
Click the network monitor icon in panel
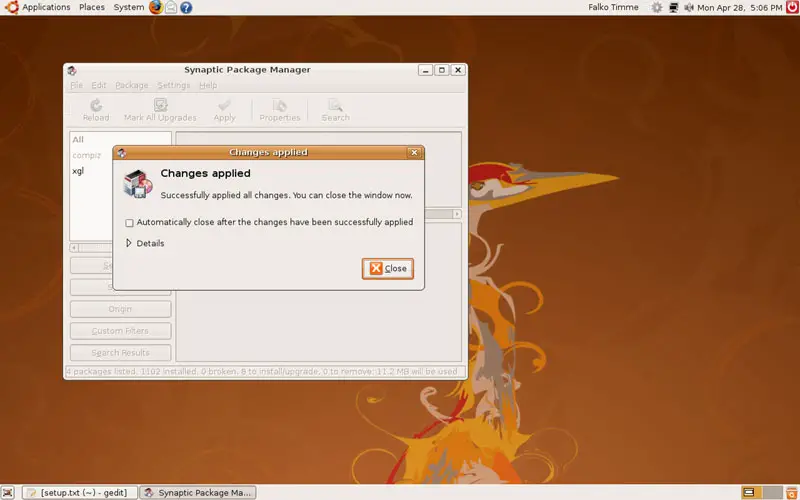(x=673, y=7)
